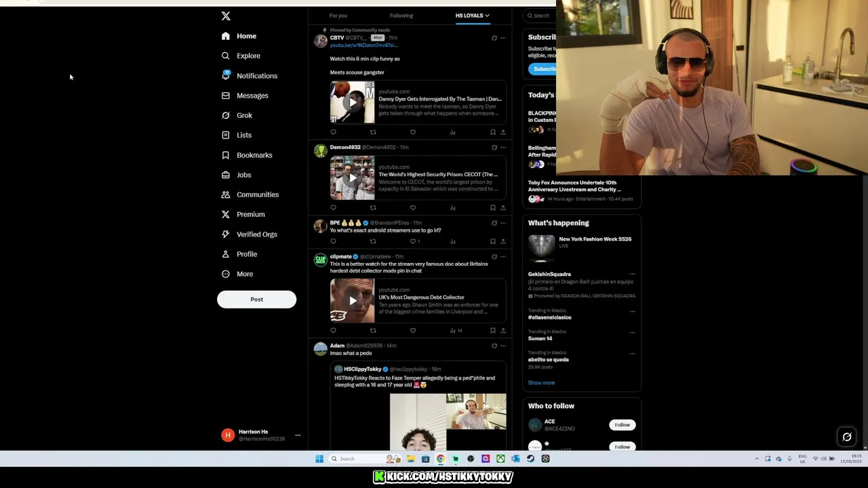
Task: Play the CECOT prison video thumbnail
Action: (x=352, y=178)
